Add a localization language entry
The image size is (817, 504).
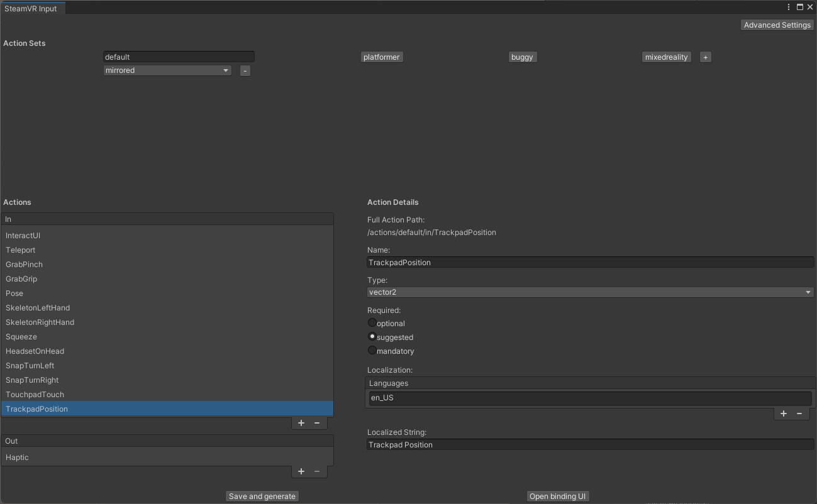(784, 414)
